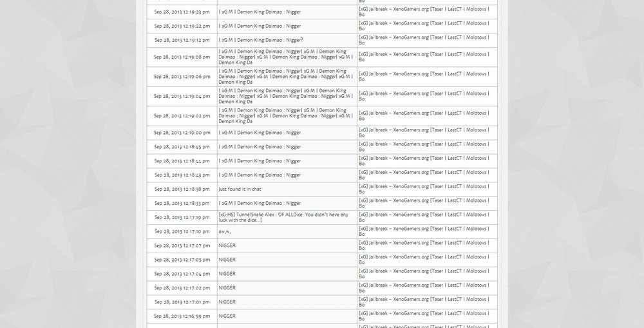
Task: Select timestamp Sep 28, 2013 12:17:07 pm
Action: coord(182,246)
